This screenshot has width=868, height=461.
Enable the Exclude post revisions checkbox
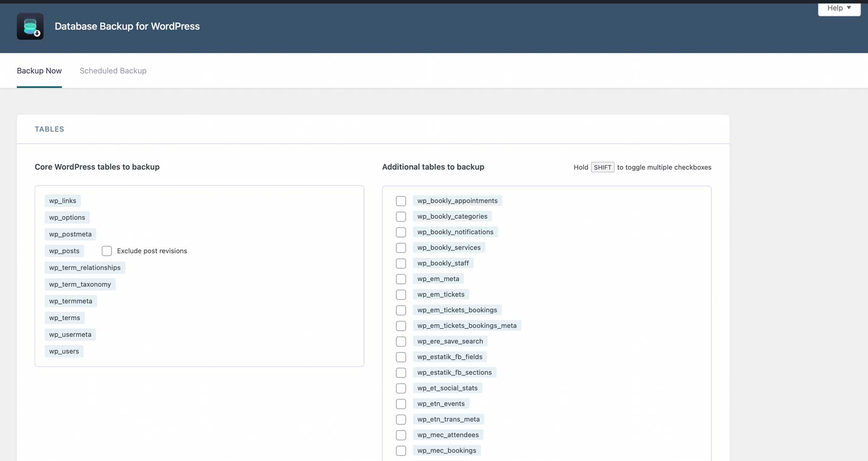(107, 251)
